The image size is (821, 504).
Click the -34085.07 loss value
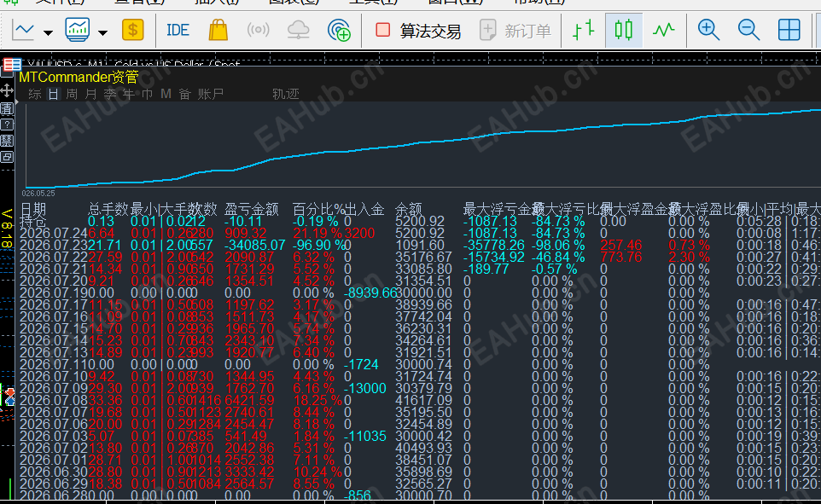pyautogui.click(x=255, y=246)
